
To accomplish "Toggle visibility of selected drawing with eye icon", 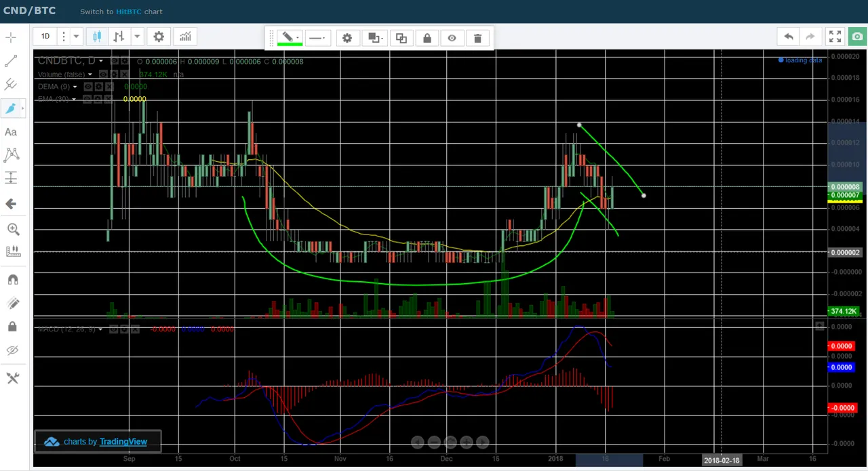I will 452,38.
